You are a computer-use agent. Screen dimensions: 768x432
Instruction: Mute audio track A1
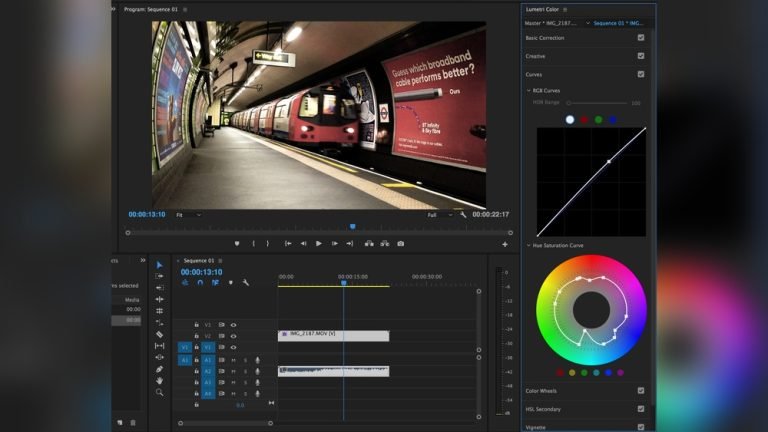[234, 360]
